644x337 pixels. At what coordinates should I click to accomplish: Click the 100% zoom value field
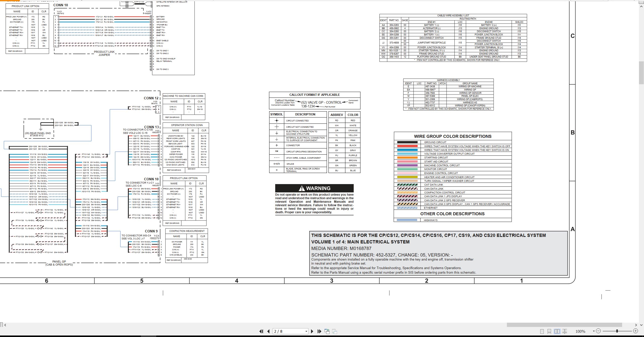pos(581,331)
